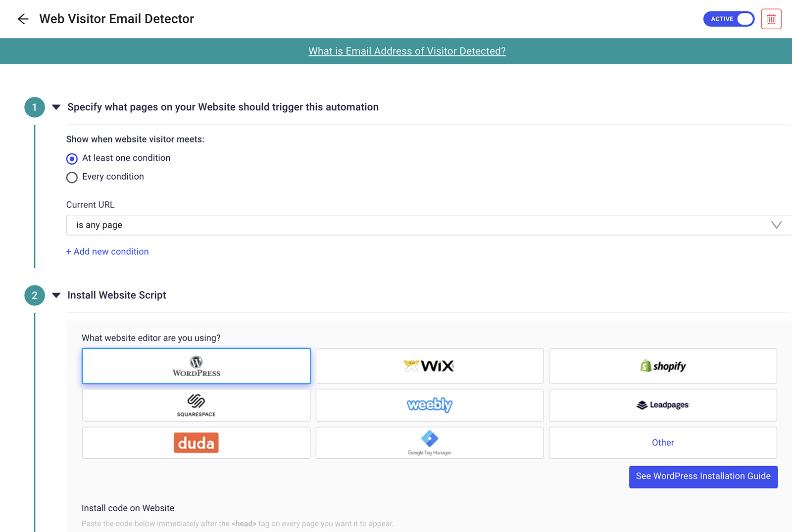Image resolution: width=792 pixels, height=532 pixels.
Task: Click the 'Paste the code below' instruction text
Action: click(x=238, y=524)
